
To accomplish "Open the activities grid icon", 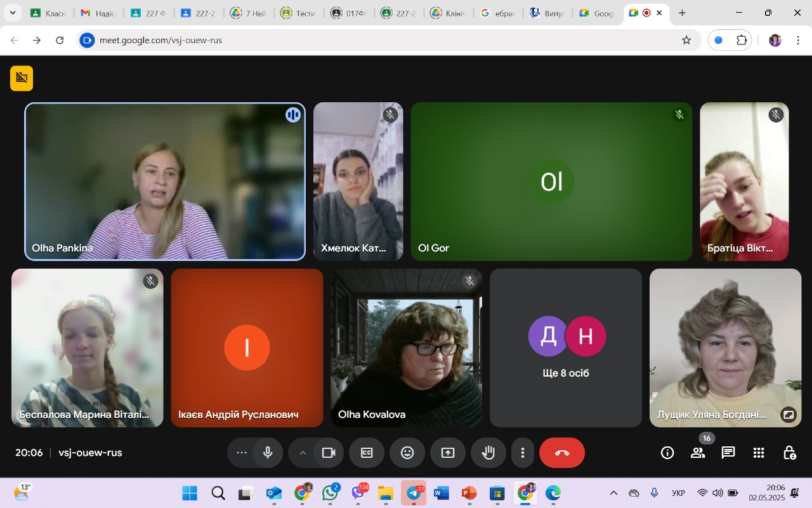I will pyautogui.click(x=759, y=453).
